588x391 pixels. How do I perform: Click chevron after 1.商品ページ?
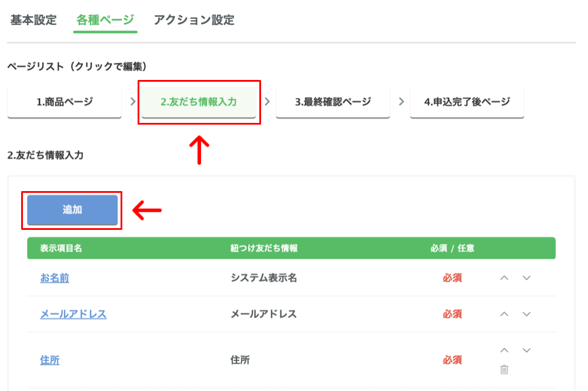click(x=132, y=101)
